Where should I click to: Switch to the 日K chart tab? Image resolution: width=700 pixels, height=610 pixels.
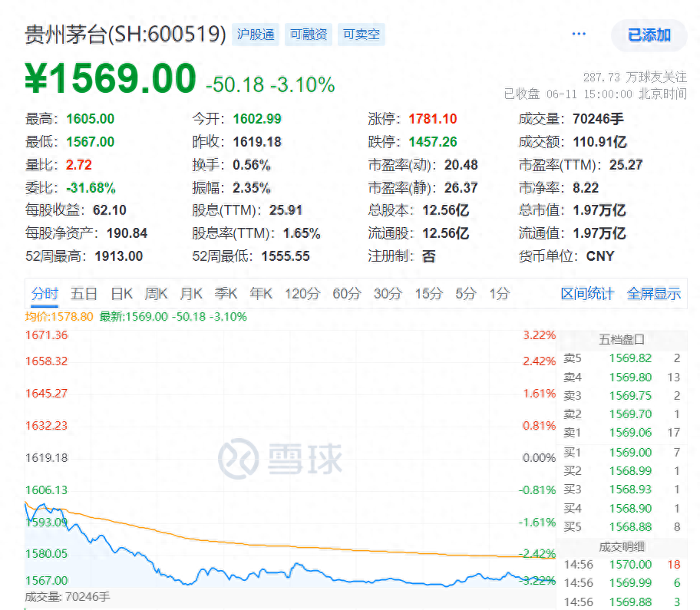[121, 294]
